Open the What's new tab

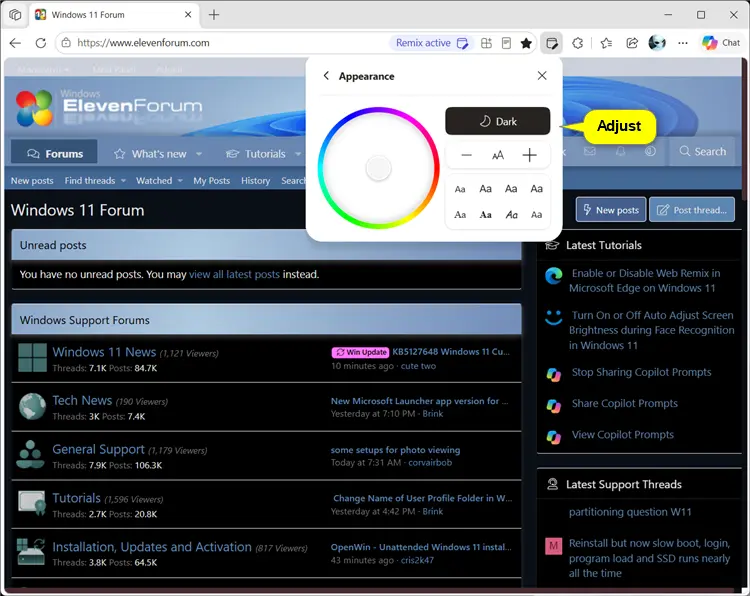pos(150,154)
